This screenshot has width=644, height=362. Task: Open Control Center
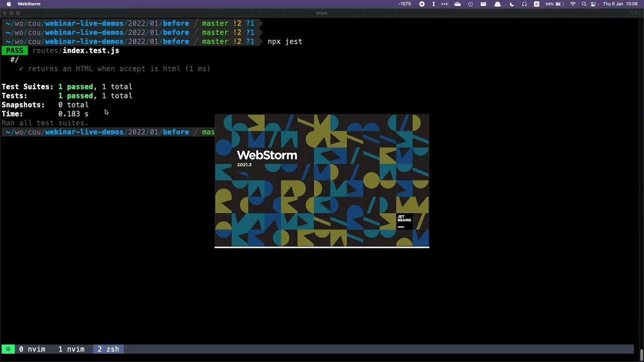coord(594,4)
